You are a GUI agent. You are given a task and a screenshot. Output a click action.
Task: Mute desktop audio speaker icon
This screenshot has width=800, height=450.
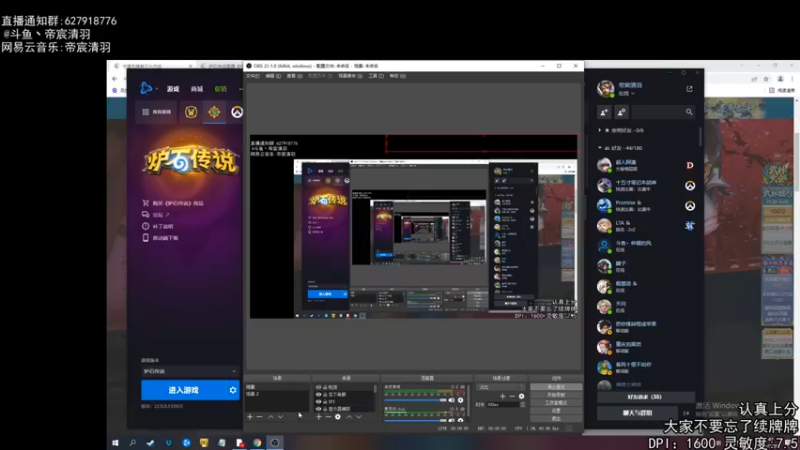click(x=452, y=400)
